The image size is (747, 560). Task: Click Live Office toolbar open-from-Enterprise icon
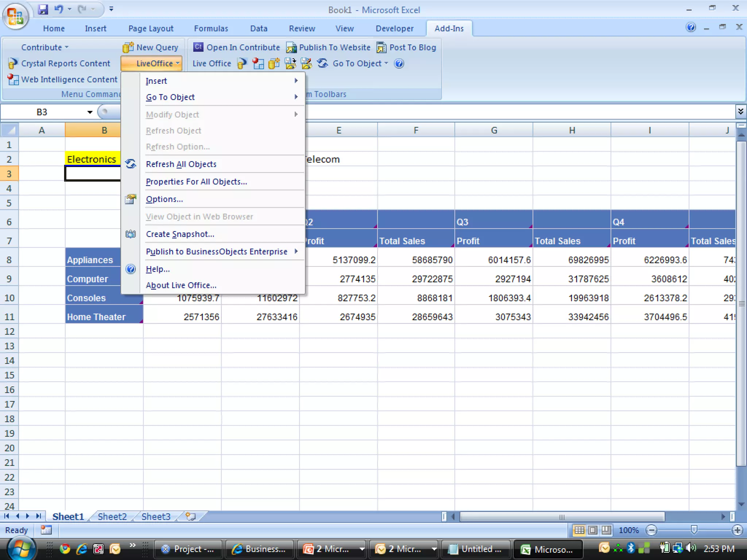click(290, 63)
